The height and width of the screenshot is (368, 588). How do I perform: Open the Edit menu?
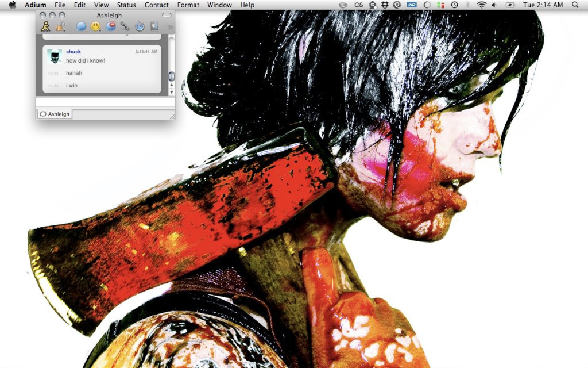point(79,5)
